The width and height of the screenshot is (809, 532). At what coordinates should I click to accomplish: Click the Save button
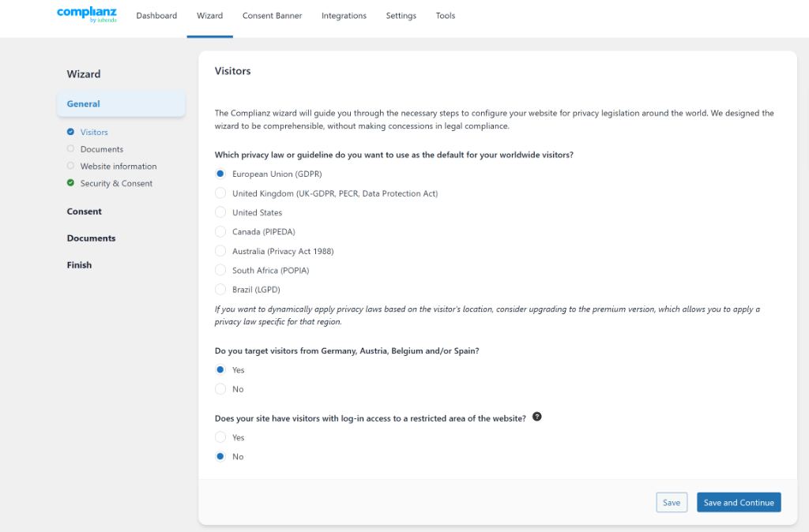(671, 502)
